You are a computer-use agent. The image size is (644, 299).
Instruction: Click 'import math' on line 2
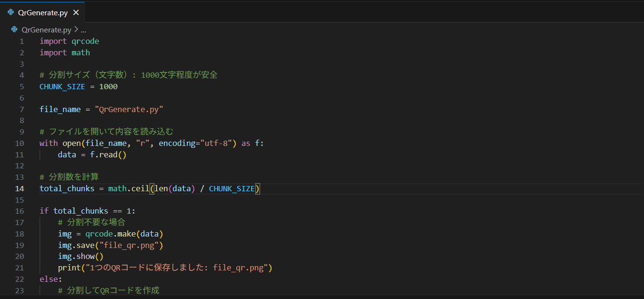[x=65, y=53]
